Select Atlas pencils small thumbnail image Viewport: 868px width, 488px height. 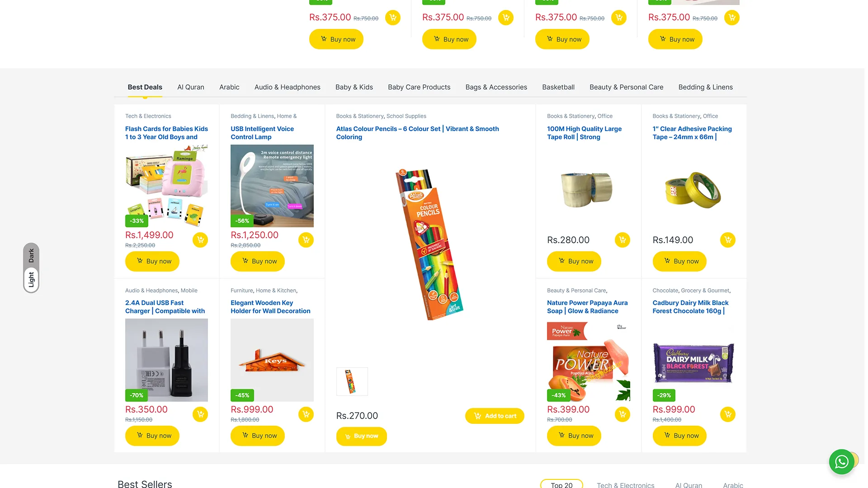tap(352, 382)
